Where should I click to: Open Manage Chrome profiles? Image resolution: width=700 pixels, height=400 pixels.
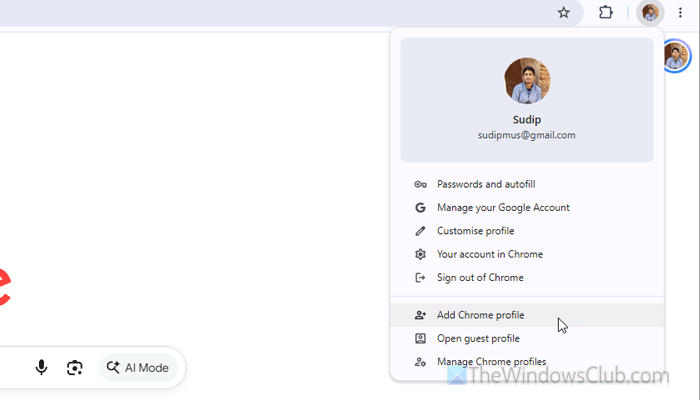[527, 362]
